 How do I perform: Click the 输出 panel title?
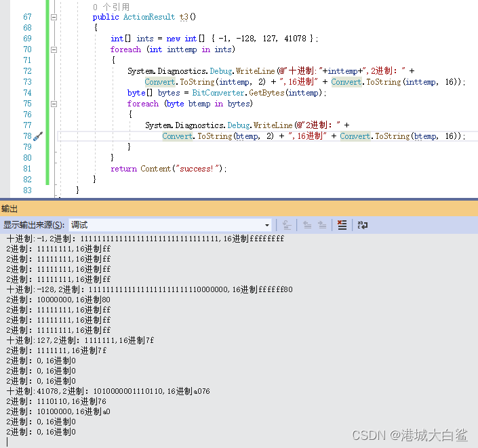coord(9,209)
